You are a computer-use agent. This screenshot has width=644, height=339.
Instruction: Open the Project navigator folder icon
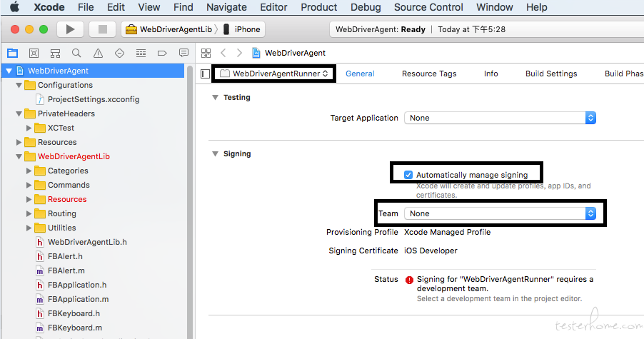point(12,53)
